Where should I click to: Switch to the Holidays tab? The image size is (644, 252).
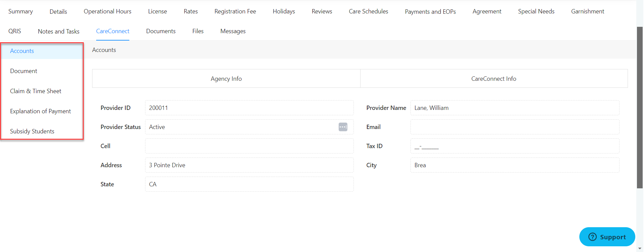(x=284, y=11)
